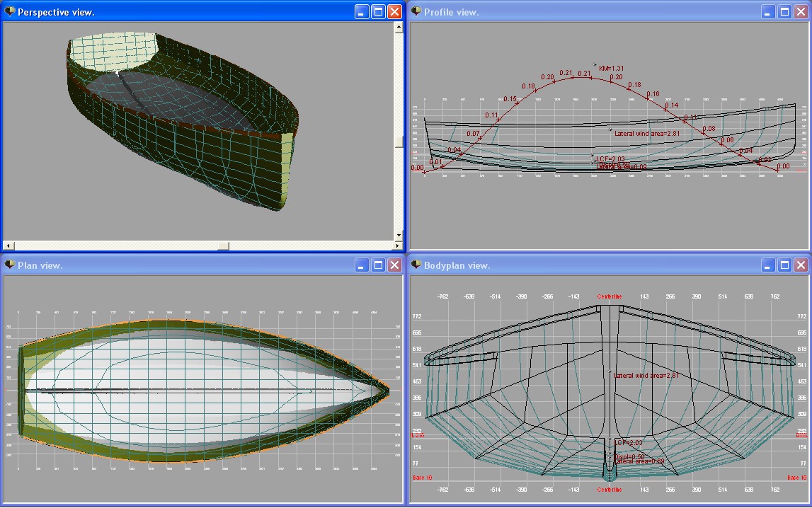Minimize the Profile view window
The height and width of the screenshot is (508, 812).
point(768,11)
